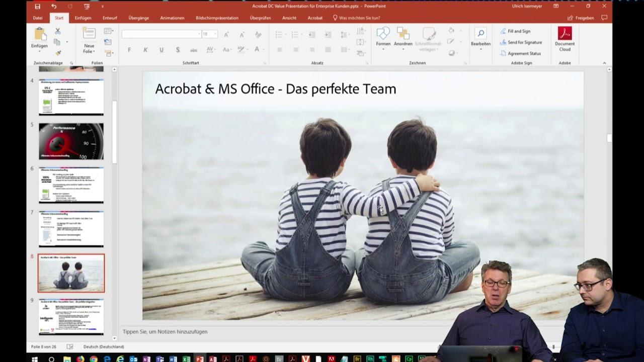Screen dimensions: 644x362
Task: Open the Bearbeiten search group
Action: click(480, 37)
